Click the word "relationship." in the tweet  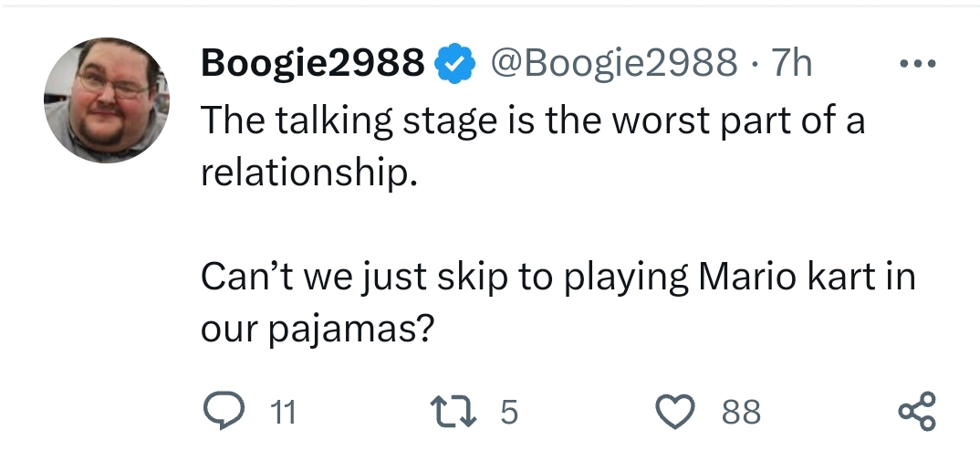coord(308,171)
